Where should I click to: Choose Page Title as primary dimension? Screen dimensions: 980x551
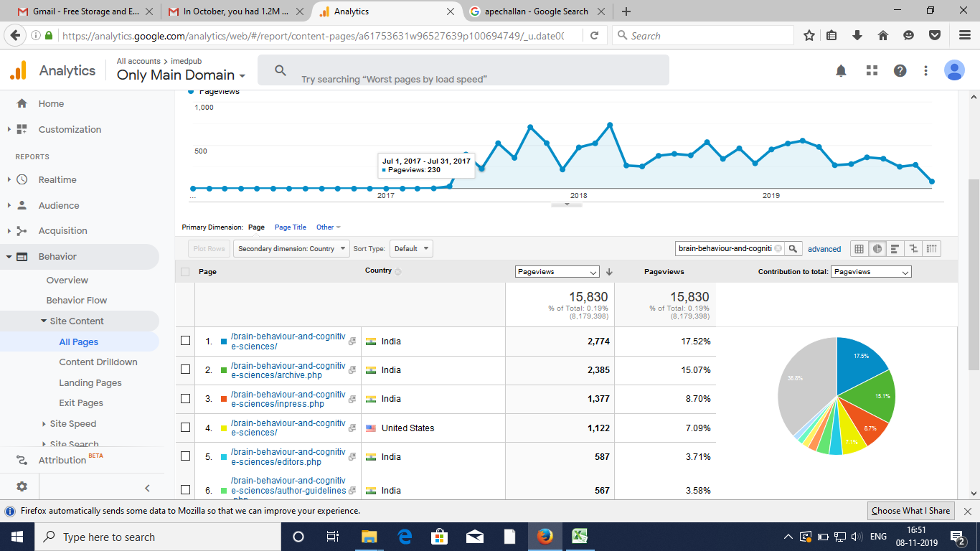point(291,227)
